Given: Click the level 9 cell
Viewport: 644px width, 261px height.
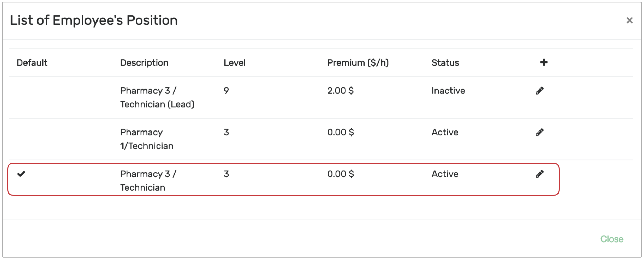Looking at the screenshot, I should pyautogui.click(x=226, y=91).
